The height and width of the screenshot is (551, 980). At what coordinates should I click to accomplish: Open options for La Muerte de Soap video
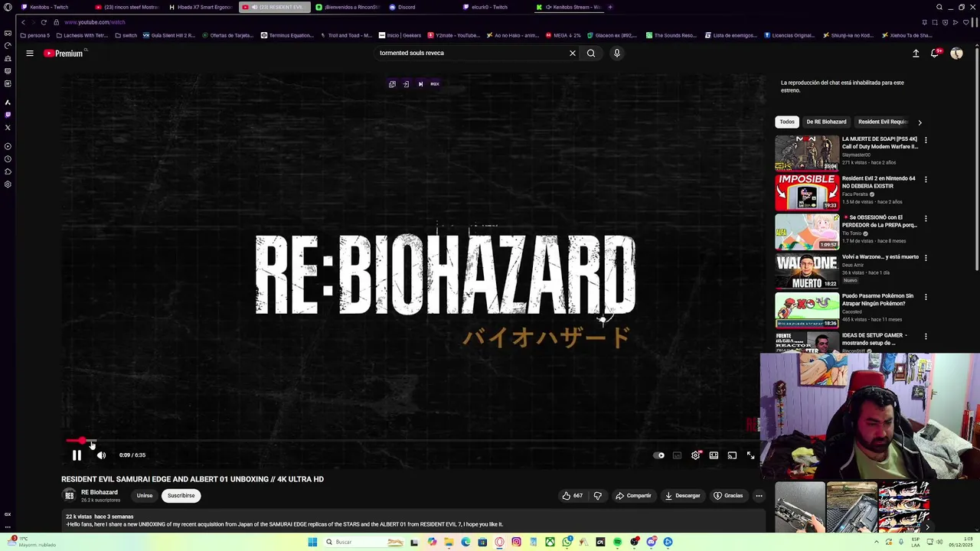click(x=926, y=140)
